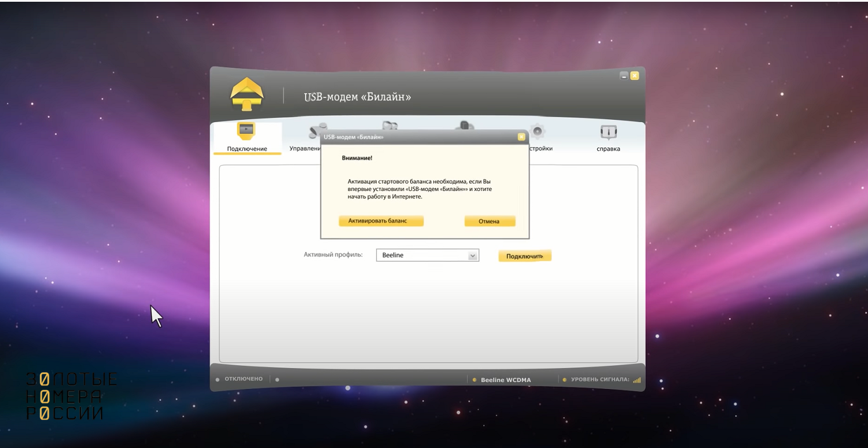This screenshot has width=868, height=448.
Task: Click the Подключить button
Action: click(x=525, y=256)
